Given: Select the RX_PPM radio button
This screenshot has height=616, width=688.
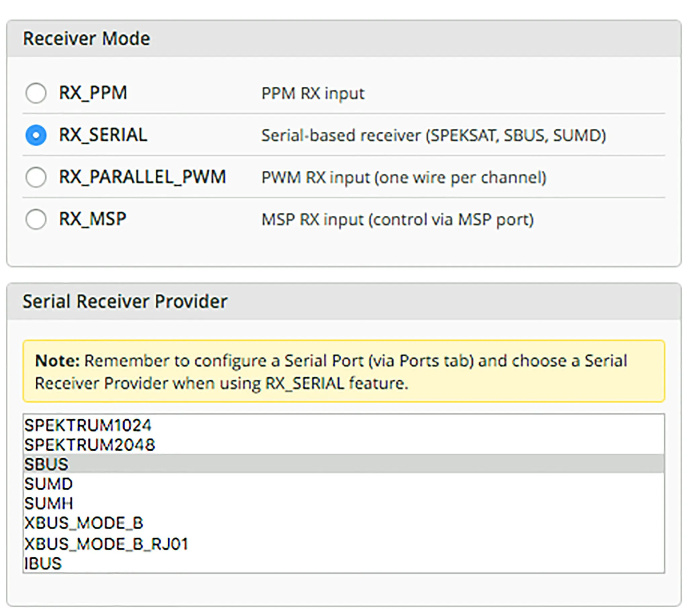Looking at the screenshot, I should tap(36, 93).
